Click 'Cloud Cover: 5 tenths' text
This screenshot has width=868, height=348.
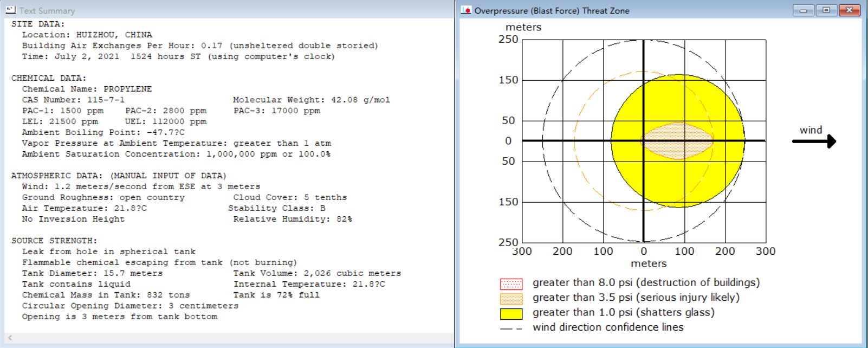(290, 197)
